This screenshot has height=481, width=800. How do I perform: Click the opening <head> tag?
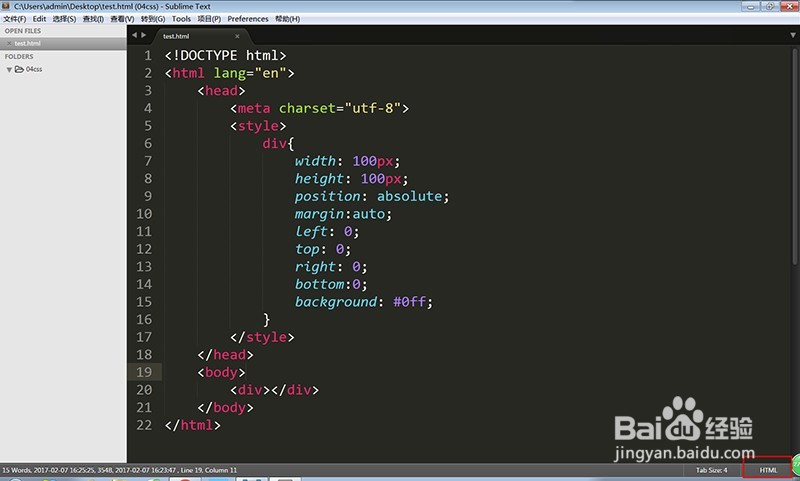point(221,91)
